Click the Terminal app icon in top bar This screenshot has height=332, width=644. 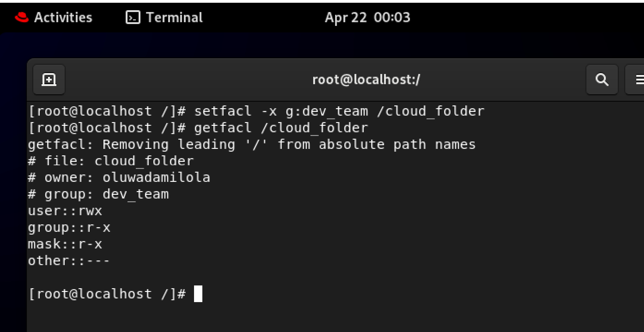click(133, 17)
